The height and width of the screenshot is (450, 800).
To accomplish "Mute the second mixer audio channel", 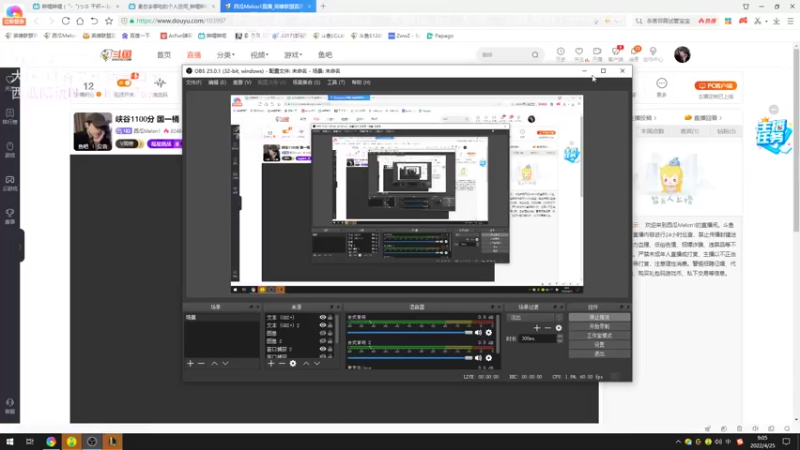I will tap(478, 358).
